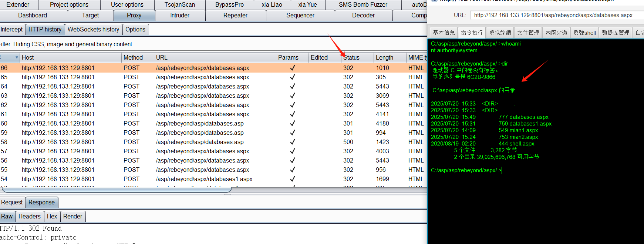Open 内网穿透 tab in Behinder window
The width and height of the screenshot is (644, 244).
tap(556, 33)
